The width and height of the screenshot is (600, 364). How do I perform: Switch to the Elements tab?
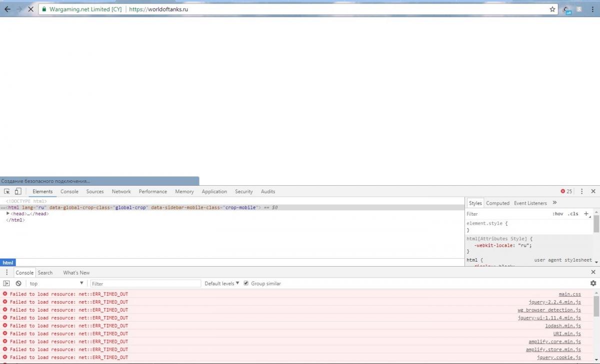[x=42, y=191]
